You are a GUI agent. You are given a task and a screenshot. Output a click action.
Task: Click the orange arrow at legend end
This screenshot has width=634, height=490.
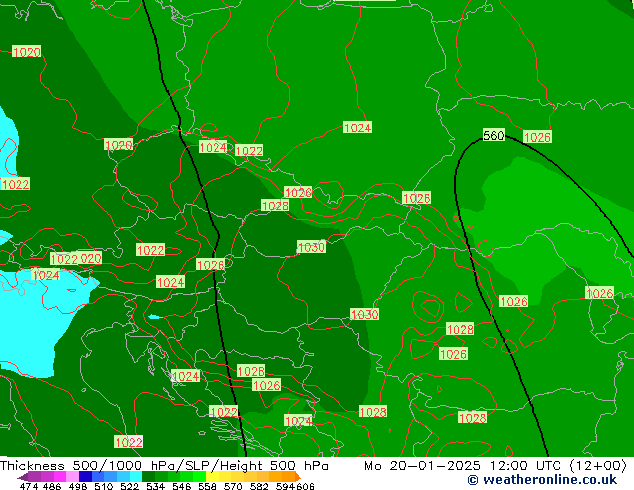coord(298,477)
